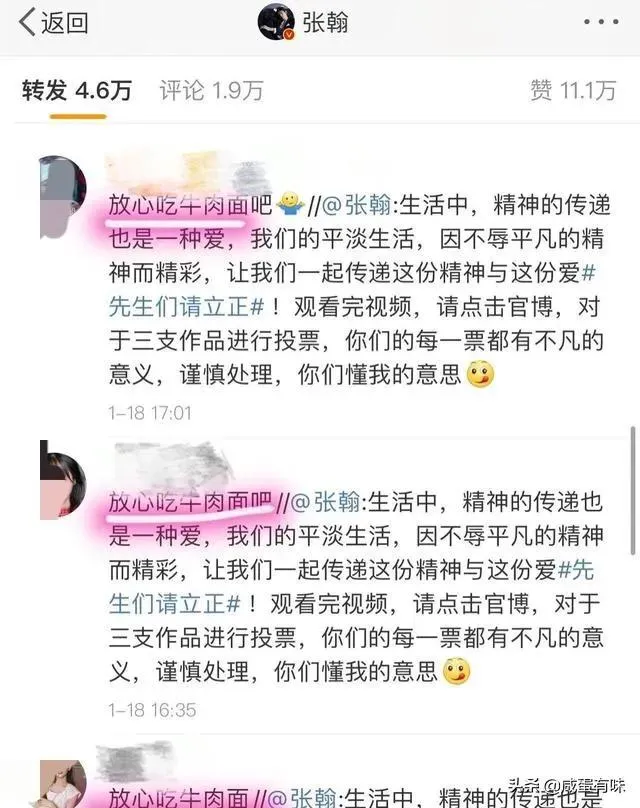This screenshot has height=808, width=640.
Task: Open @张翰 mention in second repost
Action: 326,502
